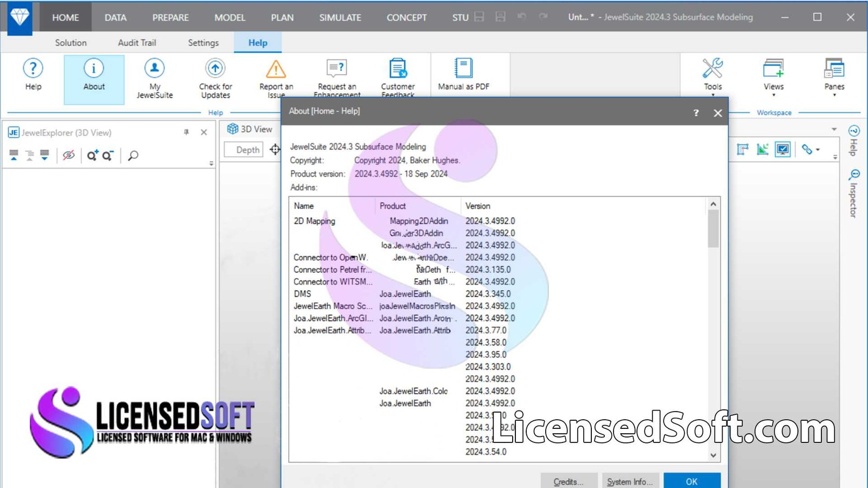868x488 pixels.
Task: Open Request an Enhancement
Action: pos(337,78)
